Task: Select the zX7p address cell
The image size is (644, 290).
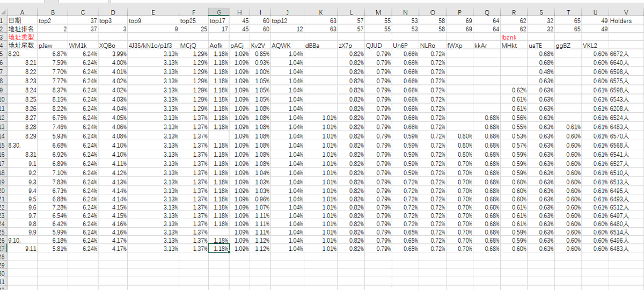Action: (x=351, y=46)
